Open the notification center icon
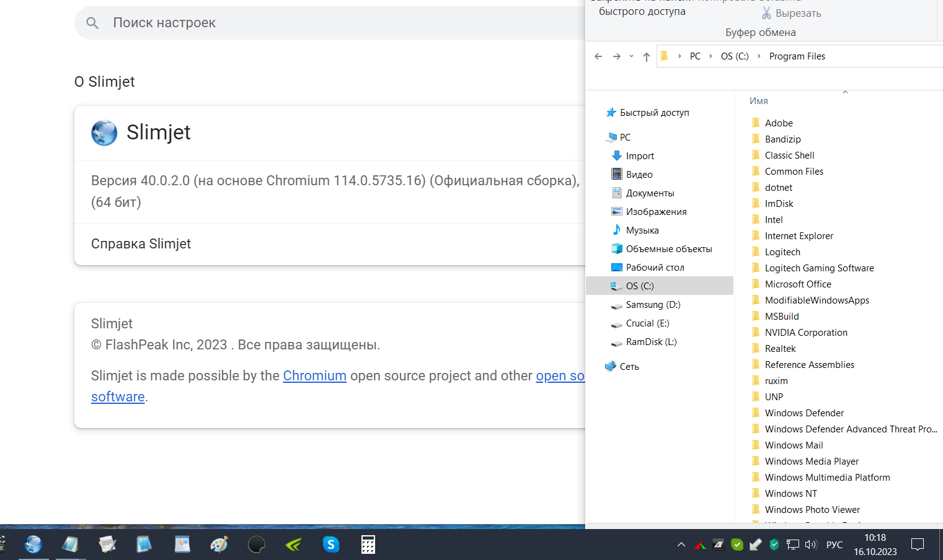 pos(918,545)
